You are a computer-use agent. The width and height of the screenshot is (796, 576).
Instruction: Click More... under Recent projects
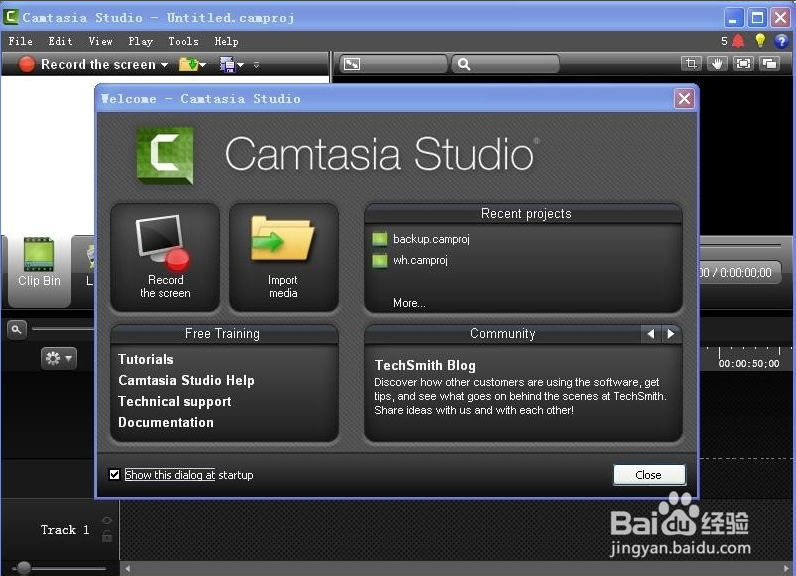coord(409,303)
